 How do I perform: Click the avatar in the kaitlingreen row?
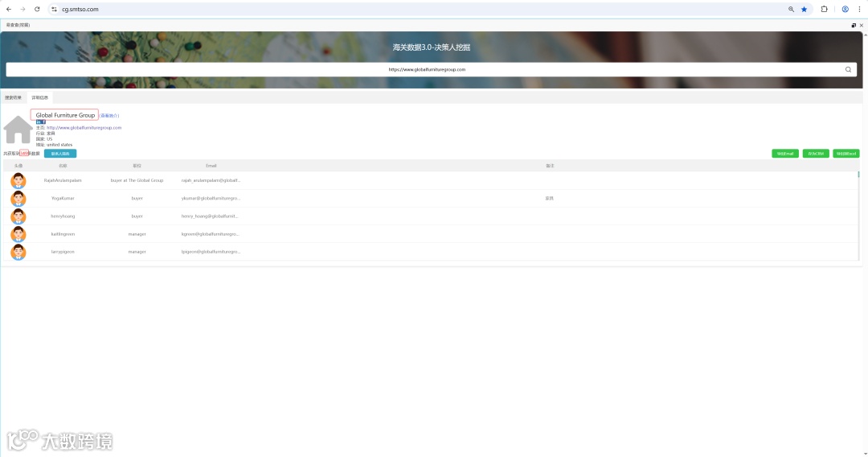tap(18, 234)
